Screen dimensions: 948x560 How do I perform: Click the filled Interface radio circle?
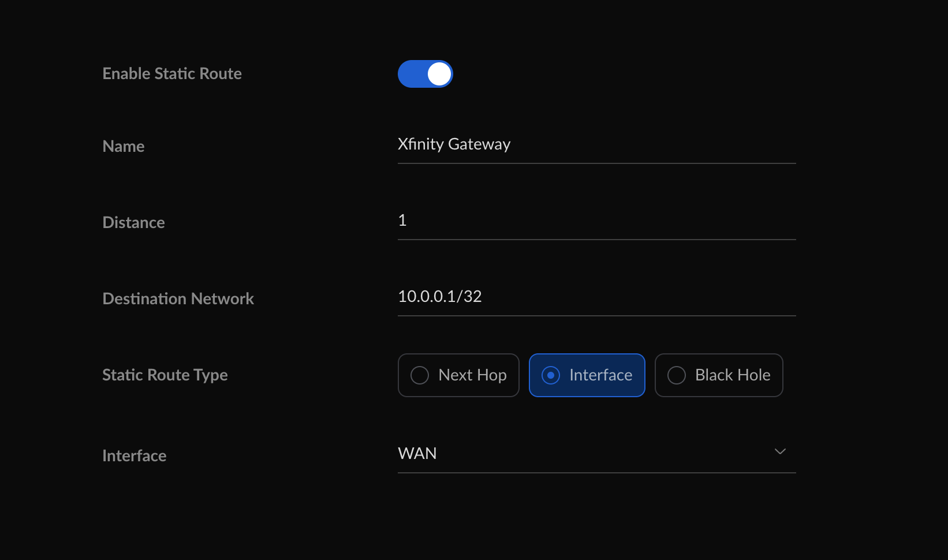pyautogui.click(x=551, y=375)
